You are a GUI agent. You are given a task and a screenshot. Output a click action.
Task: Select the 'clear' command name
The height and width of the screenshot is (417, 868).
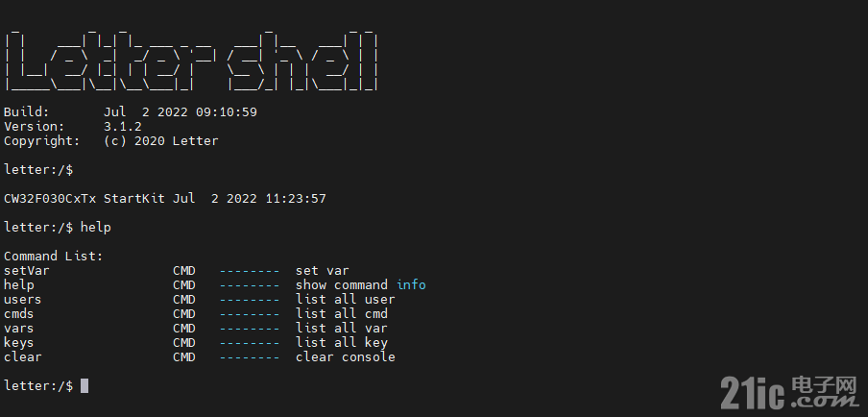pyautogui.click(x=23, y=357)
